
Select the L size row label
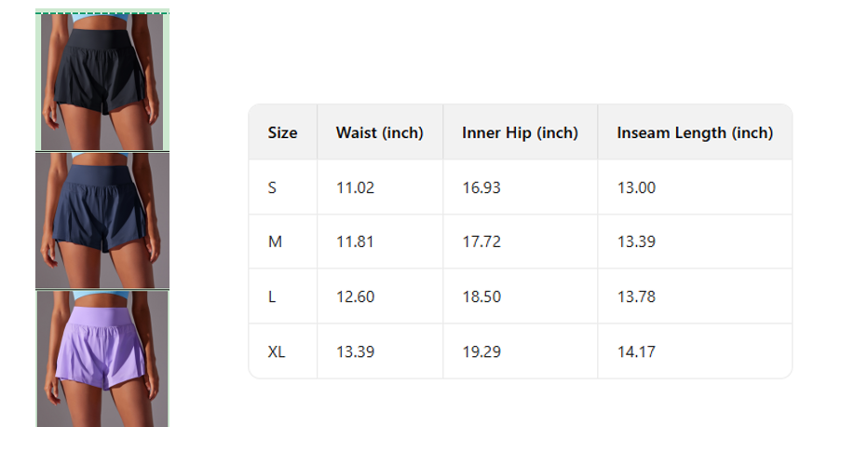point(272,296)
